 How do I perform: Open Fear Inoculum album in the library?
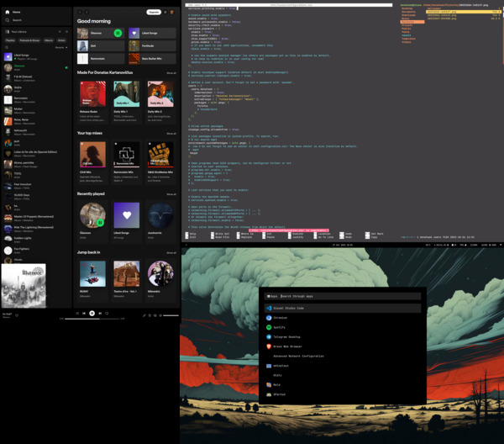(35, 186)
